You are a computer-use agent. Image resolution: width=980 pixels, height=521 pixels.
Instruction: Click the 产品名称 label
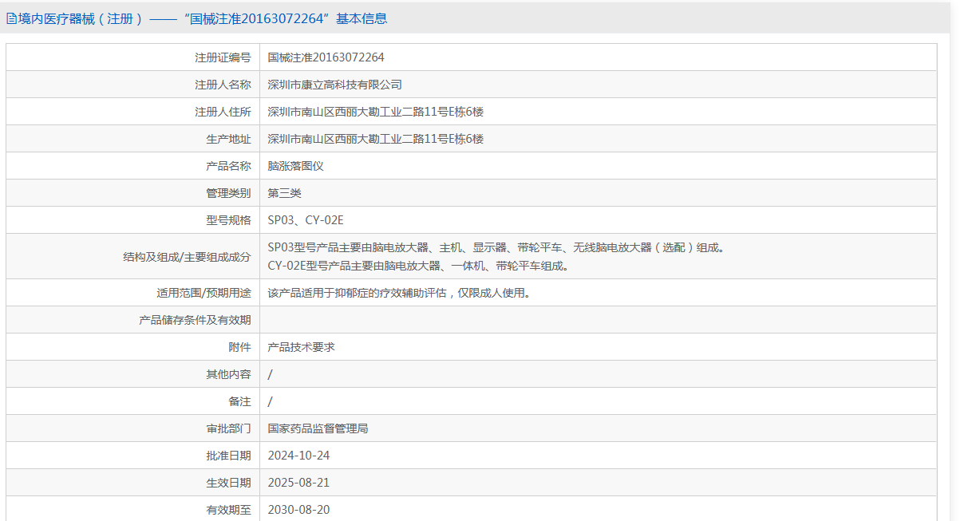(228, 166)
